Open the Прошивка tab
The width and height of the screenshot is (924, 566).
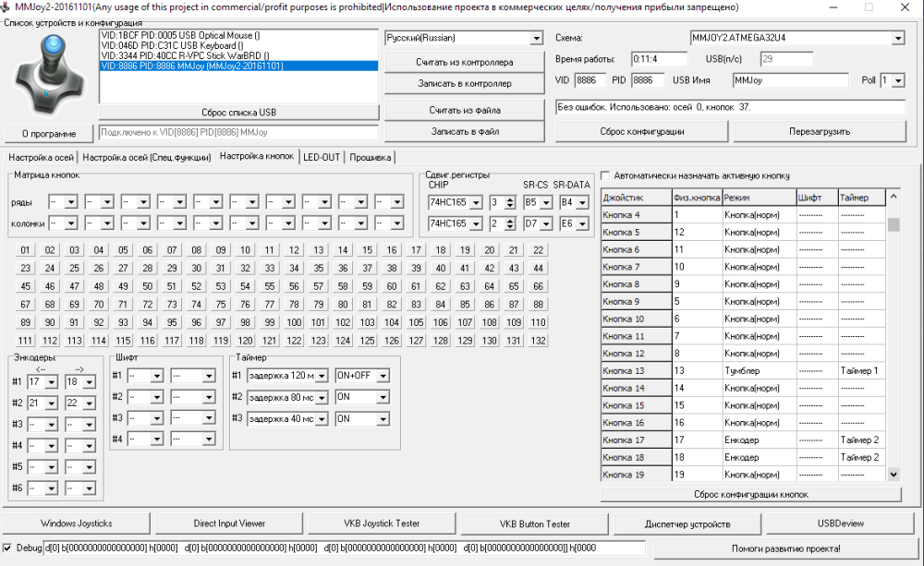tap(371, 157)
